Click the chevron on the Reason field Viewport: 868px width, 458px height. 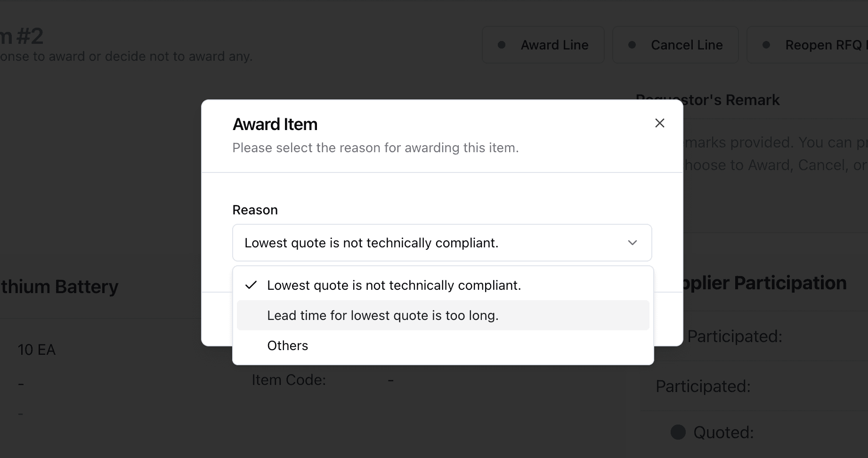pyautogui.click(x=633, y=243)
